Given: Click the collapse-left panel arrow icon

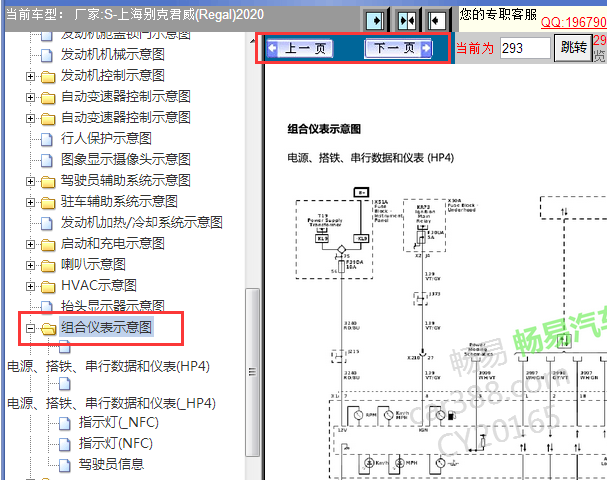Looking at the screenshot, I should point(436,20).
